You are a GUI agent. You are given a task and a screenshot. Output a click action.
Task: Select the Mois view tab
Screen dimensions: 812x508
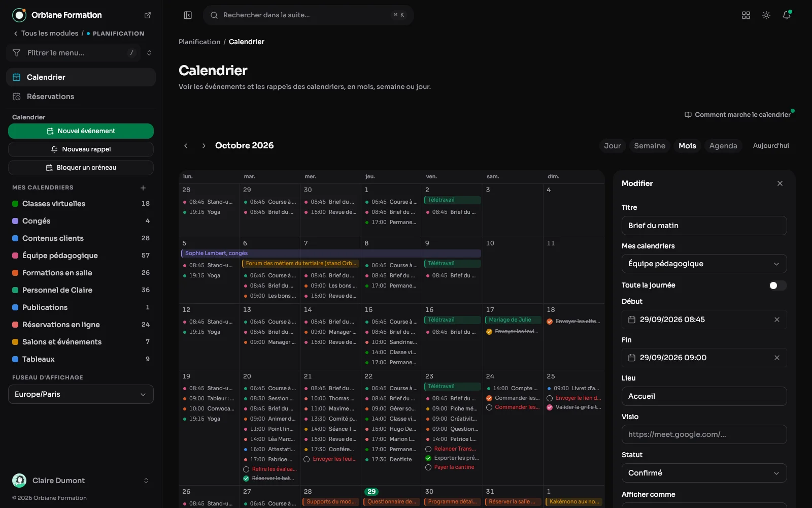(687, 146)
